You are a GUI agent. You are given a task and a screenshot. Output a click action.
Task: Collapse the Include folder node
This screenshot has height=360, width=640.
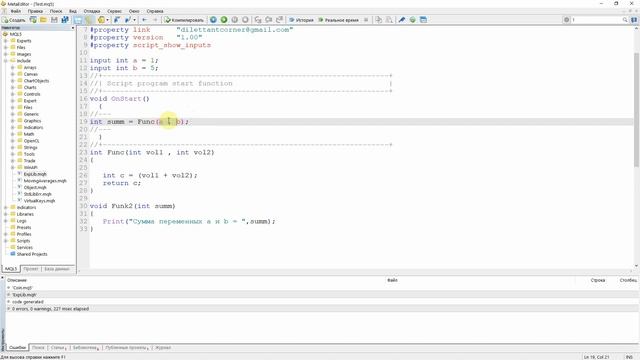click(6, 61)
